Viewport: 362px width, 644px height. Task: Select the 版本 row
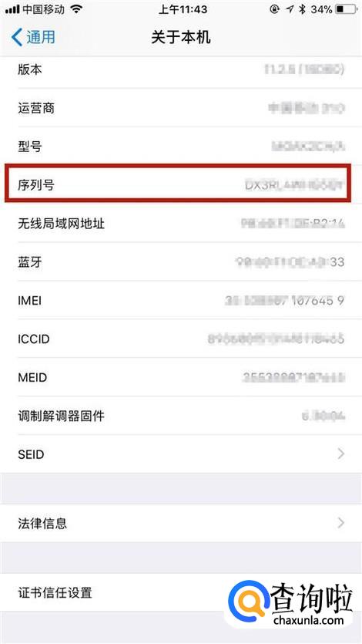point(181,69)
